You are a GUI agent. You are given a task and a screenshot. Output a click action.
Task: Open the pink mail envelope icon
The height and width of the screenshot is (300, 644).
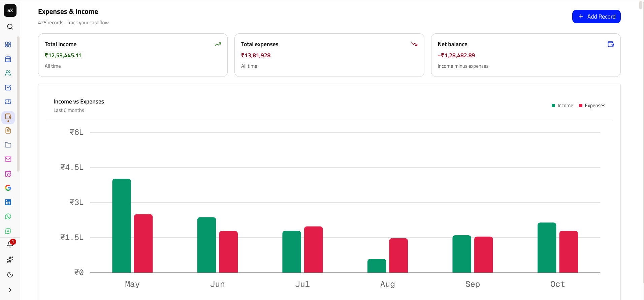(8, 159)
